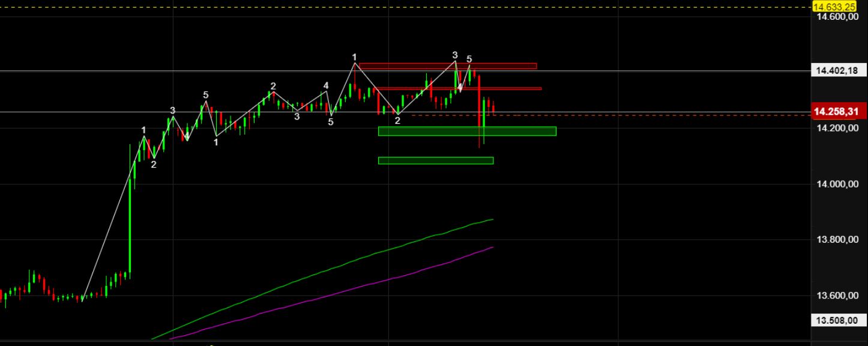Select the smaller green support zone below
The height and width of the screenshot is (346, 868).
click(x=435, y=159)
